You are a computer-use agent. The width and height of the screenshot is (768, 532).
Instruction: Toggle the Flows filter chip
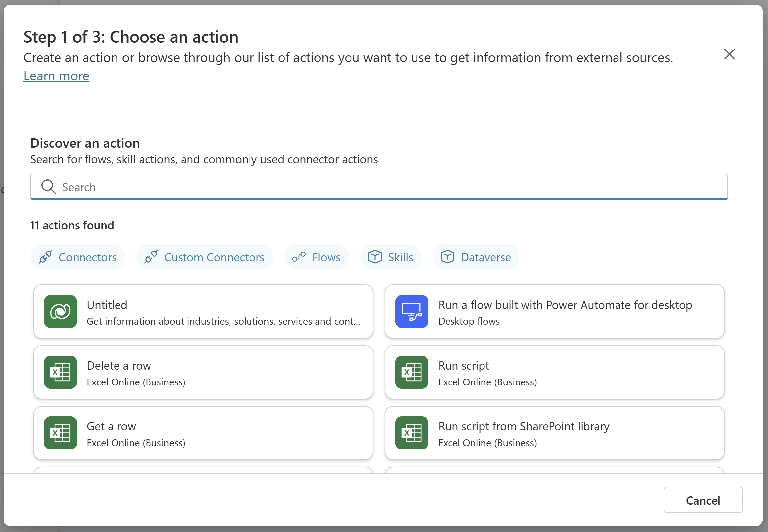pos(317,257)
